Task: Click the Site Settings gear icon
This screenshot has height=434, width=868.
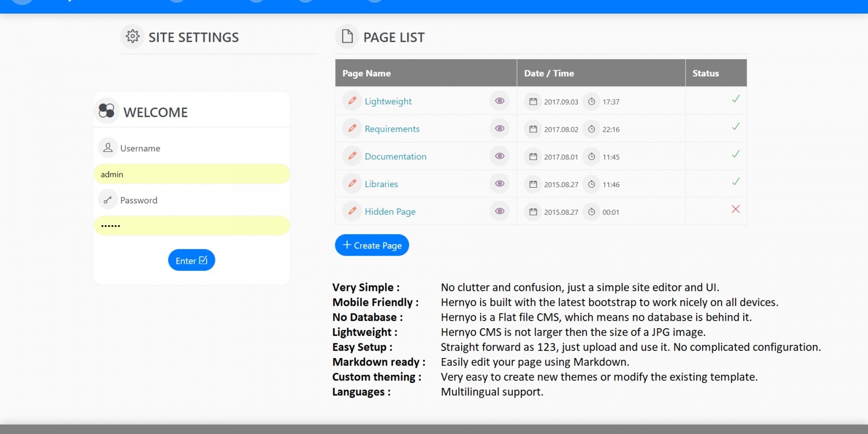Action: tap(132, 36)
